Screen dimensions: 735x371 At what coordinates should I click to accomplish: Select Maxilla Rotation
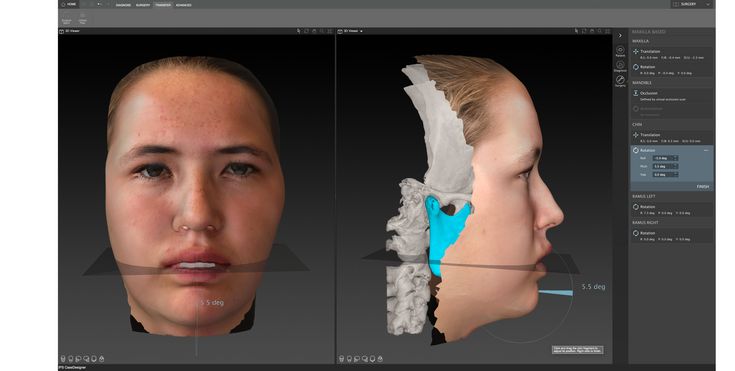click(x=672, y=69)
